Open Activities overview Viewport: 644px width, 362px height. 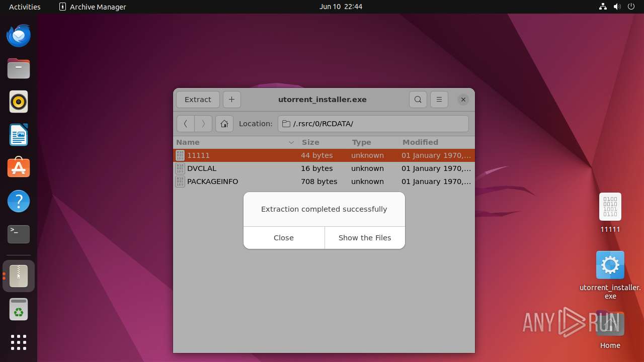click(25, 7)
